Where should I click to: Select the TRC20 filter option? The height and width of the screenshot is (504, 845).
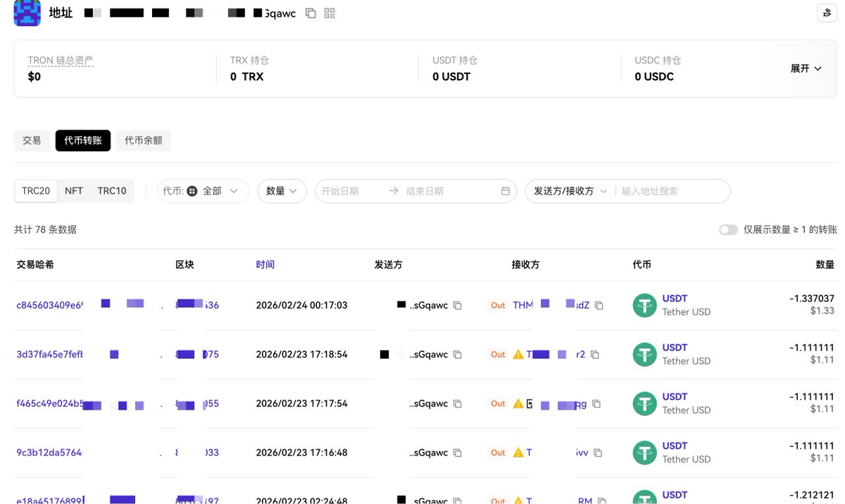tap(35, 191)
